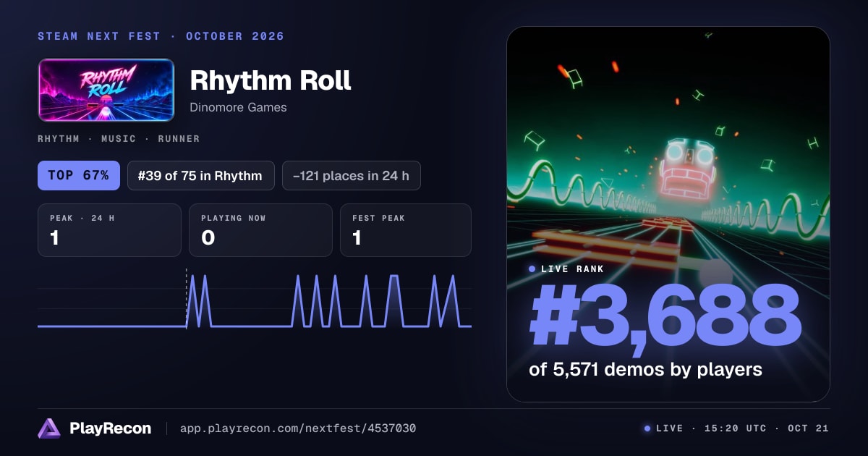
Task: Click the PlayRecon triangle logo icon
Action: pos(49,428)
